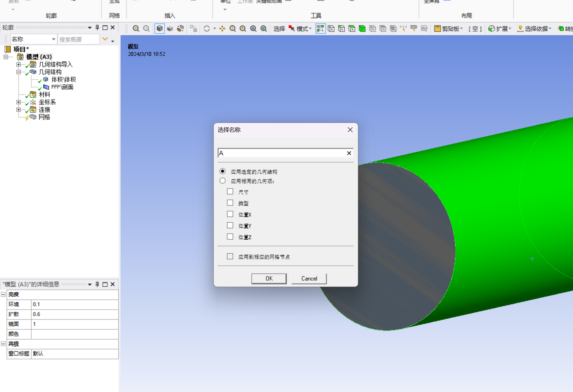The width and height of the screenshot is (573, 392).
Task: Select the 体积\体积 tree item
Action: pyautogui.click(x=63, y=80)
